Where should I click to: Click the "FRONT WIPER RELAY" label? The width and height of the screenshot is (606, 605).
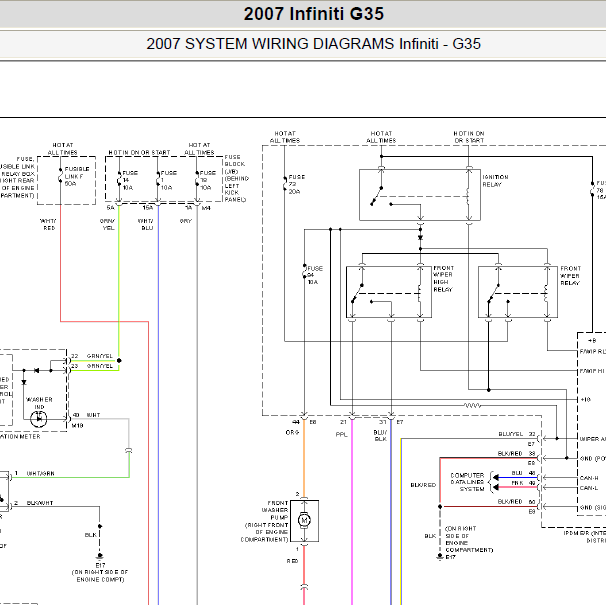pyautogui.click(x=570, y=275)
